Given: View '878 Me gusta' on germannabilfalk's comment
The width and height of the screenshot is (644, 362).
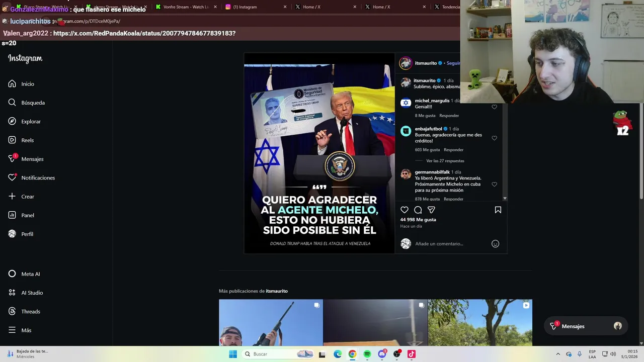Looking at the screenshot, I should click(x=427, y=199).
